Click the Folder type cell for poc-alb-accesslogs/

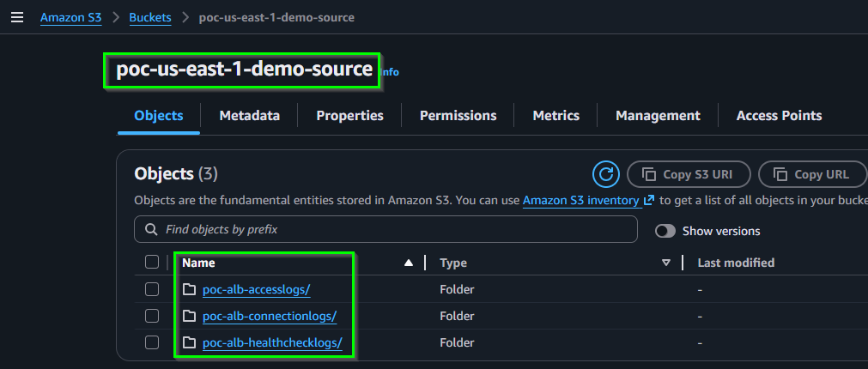coord(457,289)
